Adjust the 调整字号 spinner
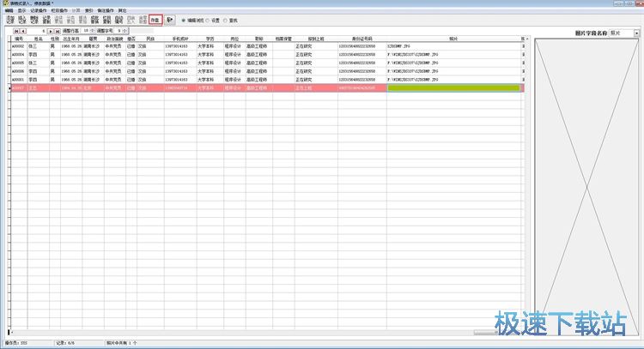 (x=125, y=31)
